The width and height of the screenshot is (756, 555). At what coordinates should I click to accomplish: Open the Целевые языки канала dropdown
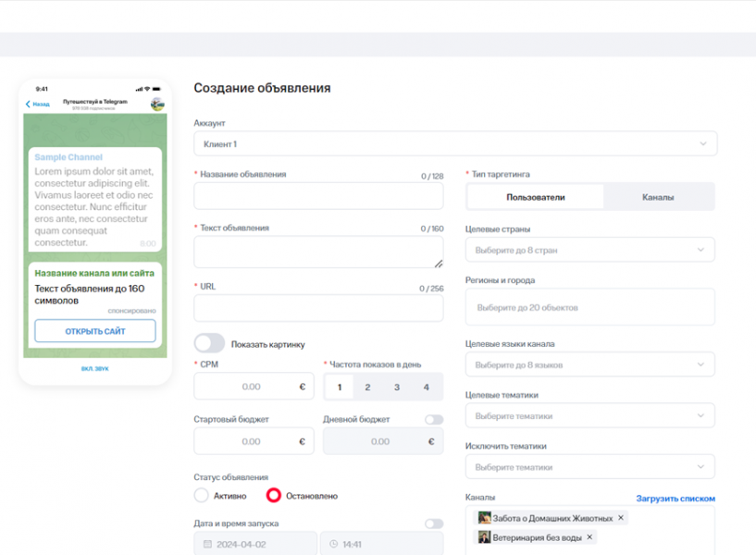coord(589,364)
